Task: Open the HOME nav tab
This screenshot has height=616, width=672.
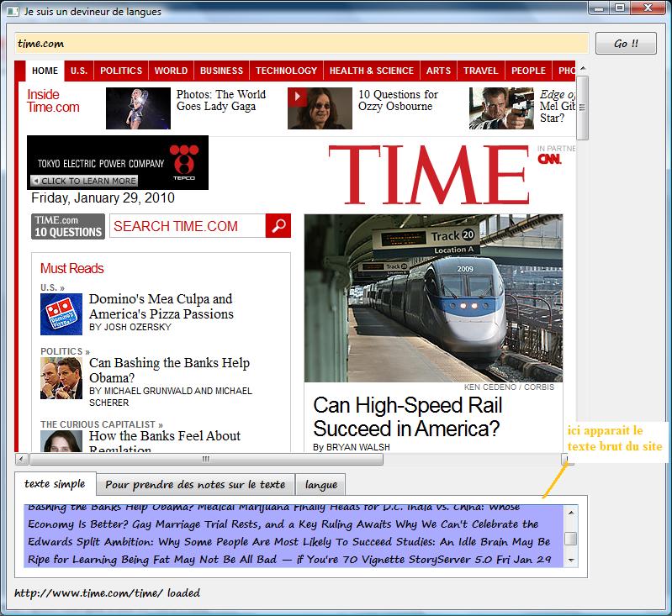Action: tap(45, 71)
